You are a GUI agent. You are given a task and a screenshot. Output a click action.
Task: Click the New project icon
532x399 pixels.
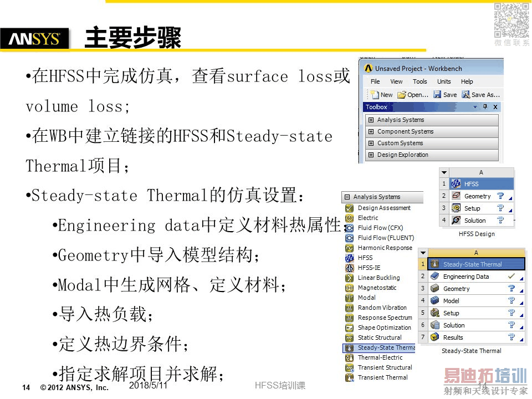[x=375, y=95]
